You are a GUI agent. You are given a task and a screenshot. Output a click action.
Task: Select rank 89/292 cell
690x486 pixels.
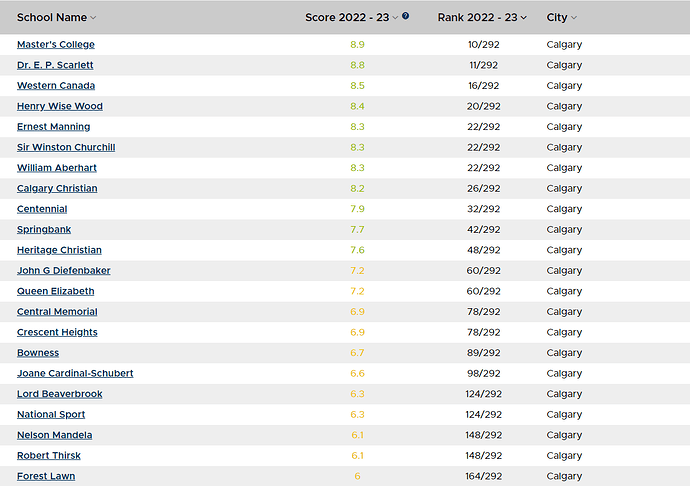pyautogui.click(x=484, y=353)
